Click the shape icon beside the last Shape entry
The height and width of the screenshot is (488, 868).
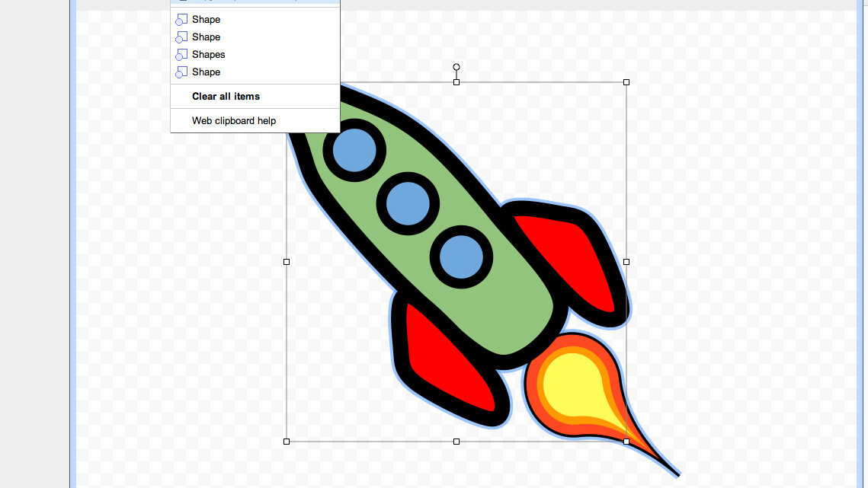pos(181,72)
